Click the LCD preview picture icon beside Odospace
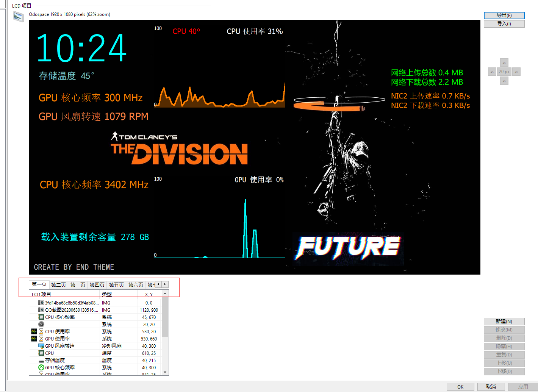The width and height of the screenshot is (538, 392). pyautogui.click(x=18, y=17)
